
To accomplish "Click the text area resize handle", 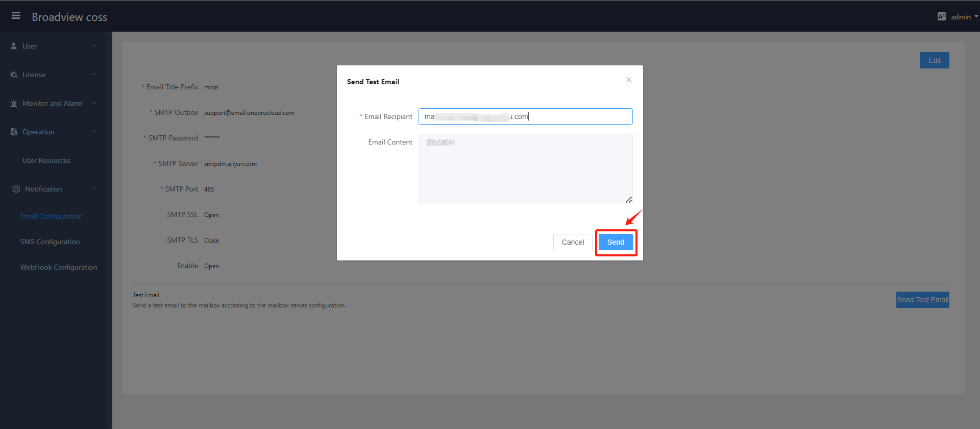I will coord(629,200).
